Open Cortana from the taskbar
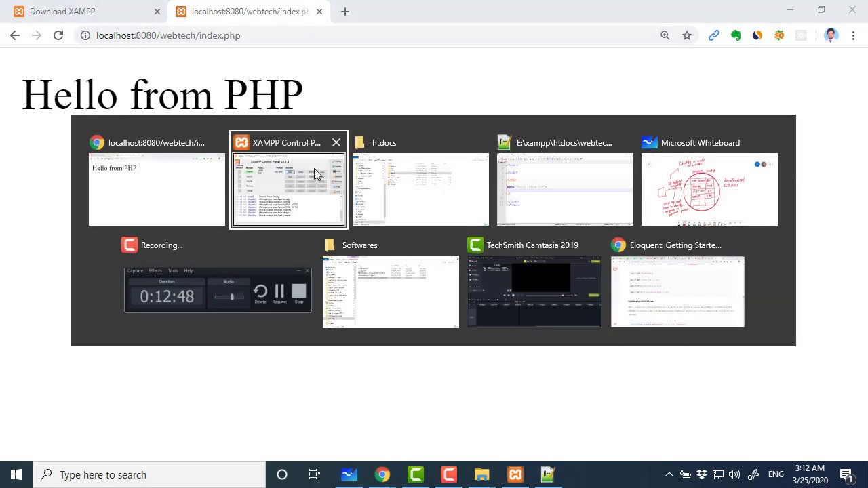Screen dimensions: 868x488 click(x=282, y=474)
